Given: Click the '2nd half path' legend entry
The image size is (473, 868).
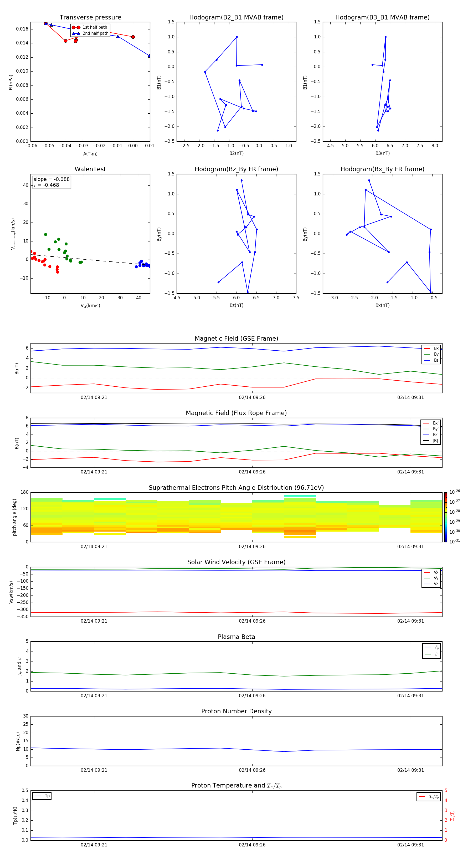Looking at the screenshot, I should (x=90, y=33).
